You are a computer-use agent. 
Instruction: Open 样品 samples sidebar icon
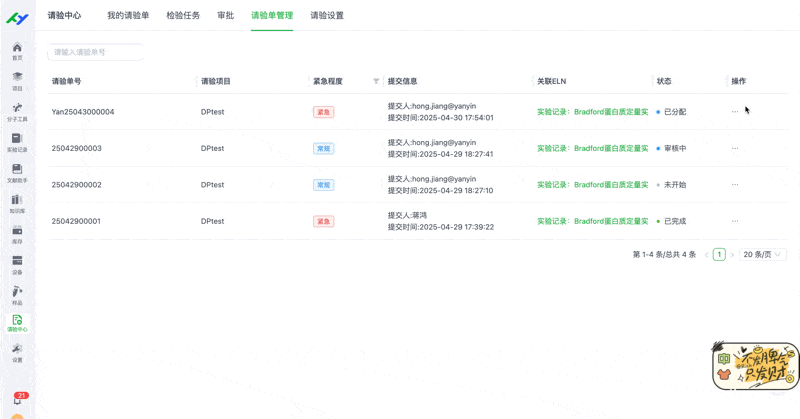17,294
